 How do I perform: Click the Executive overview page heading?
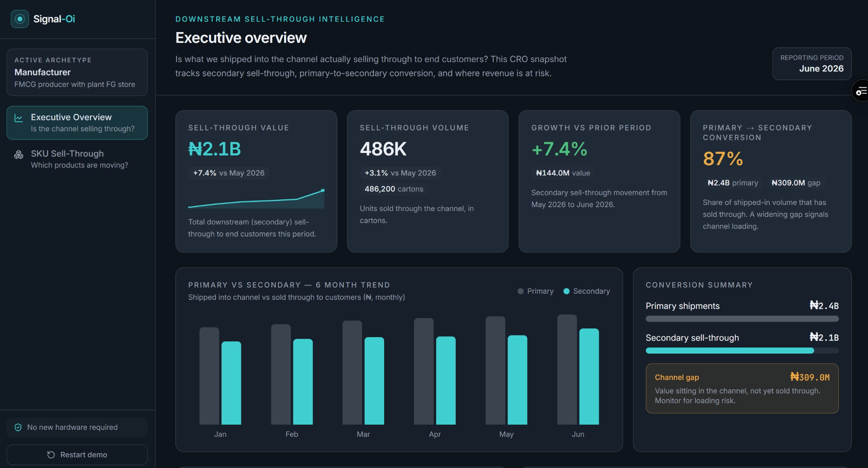241,38
